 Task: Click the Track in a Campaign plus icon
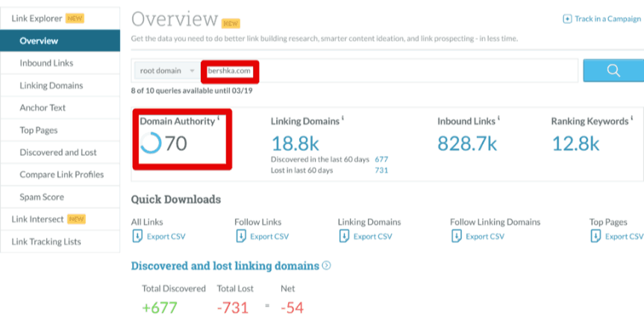click(x=567, y=19)
